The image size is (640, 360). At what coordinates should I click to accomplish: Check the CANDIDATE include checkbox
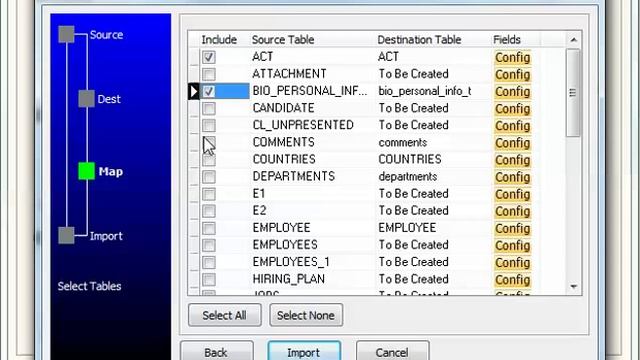(x=209, y=109)
